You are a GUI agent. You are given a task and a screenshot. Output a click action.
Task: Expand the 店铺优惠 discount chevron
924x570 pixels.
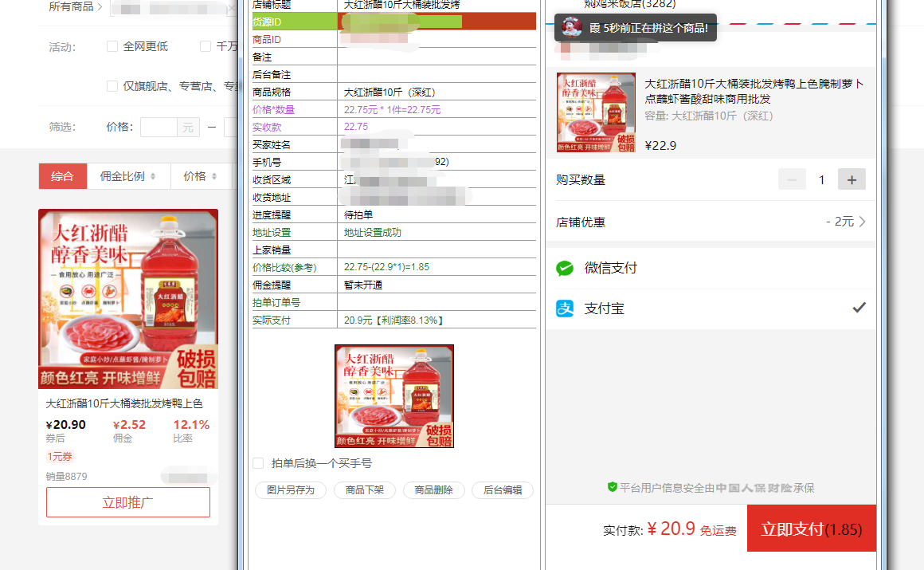point(863,222)
